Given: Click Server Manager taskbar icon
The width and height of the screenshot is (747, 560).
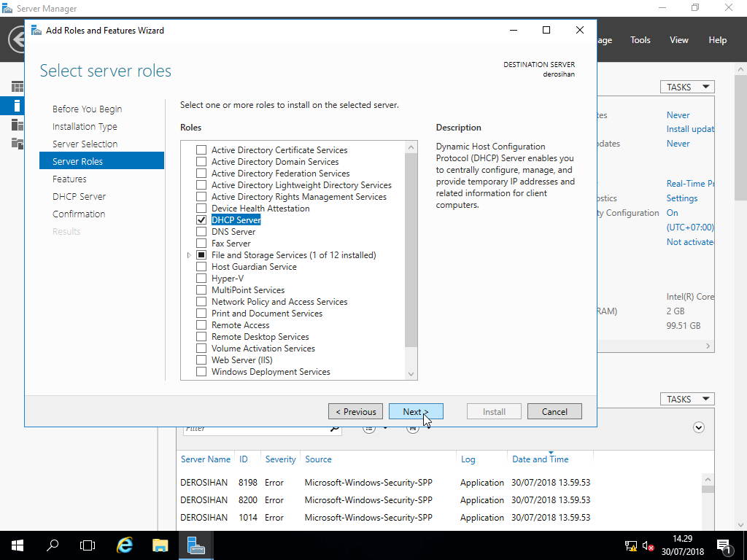Looking at the screenshot, I should [x=196, y=545].
